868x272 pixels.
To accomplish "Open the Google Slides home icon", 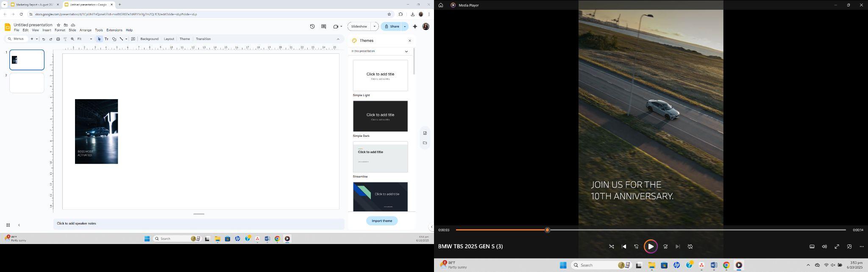I will tap(7, 27).
